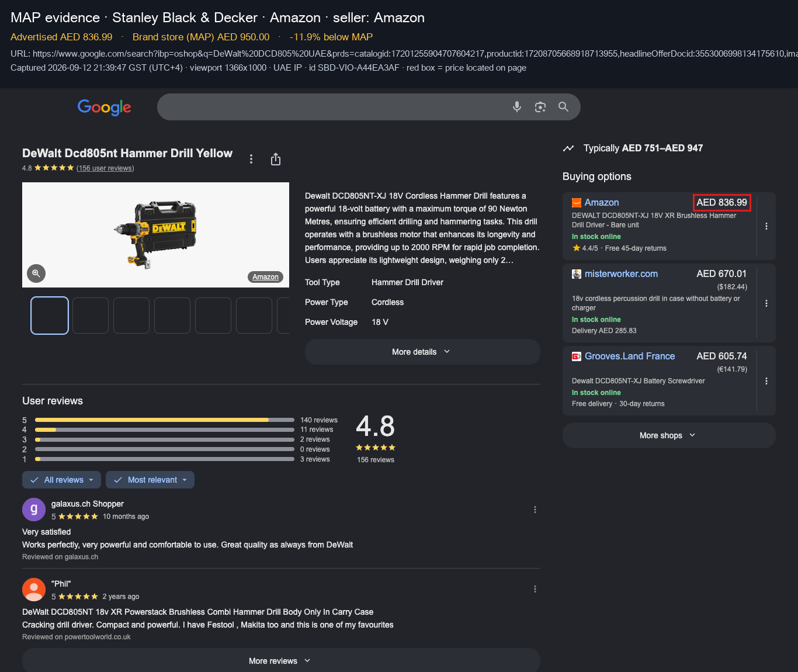This screenshot has width=798, height=672.
Task: Click the galaxus.ch Shopper avatar
Action: pyautogui.click(x=34, y=510)
